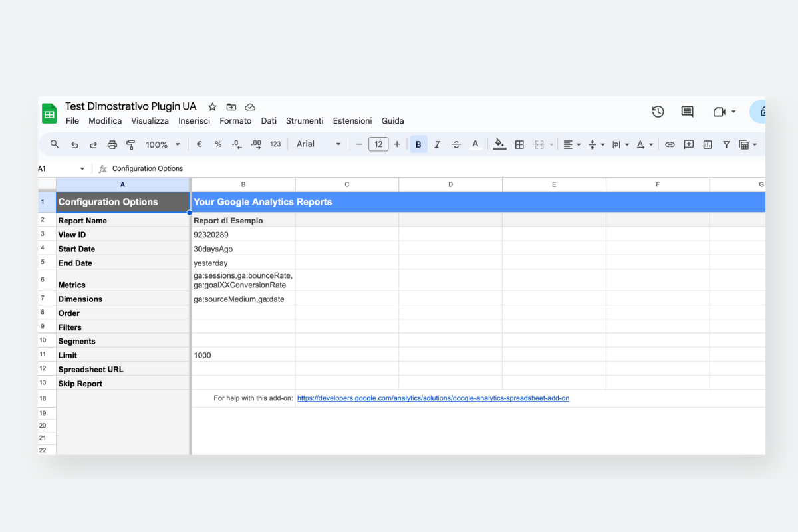Activate the paint format tool

(131, 144)
